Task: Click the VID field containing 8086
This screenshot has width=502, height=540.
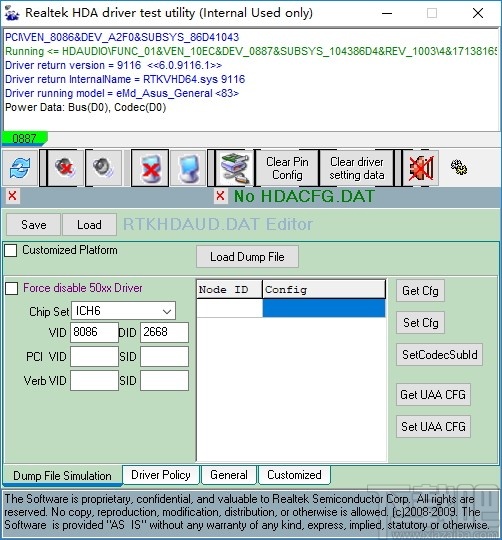Action: click(94, 332)
